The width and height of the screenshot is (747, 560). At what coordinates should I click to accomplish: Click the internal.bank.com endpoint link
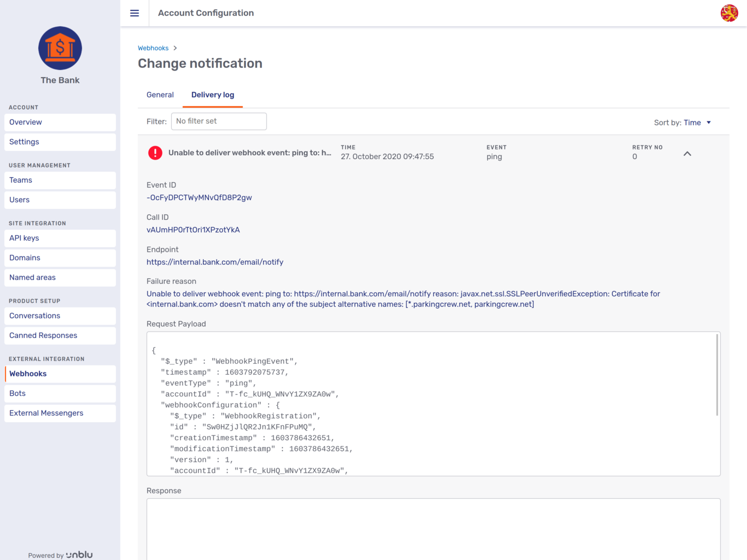pyautogui.click(x=215, y=262)
